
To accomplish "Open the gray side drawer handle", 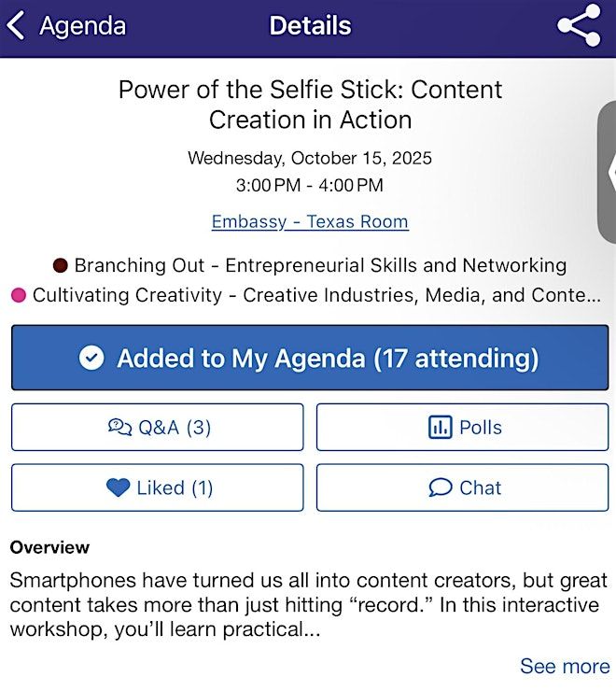I will click(607, 173).
